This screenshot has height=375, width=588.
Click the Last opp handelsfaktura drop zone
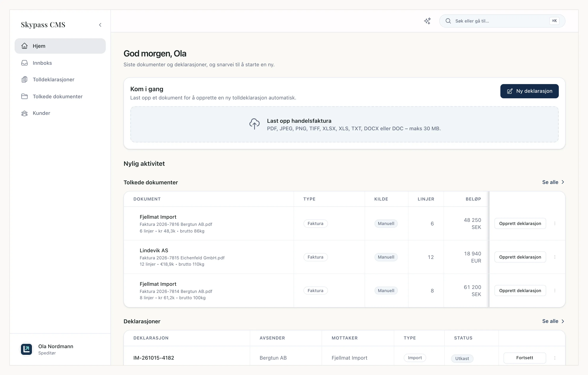tap(344, 124)
